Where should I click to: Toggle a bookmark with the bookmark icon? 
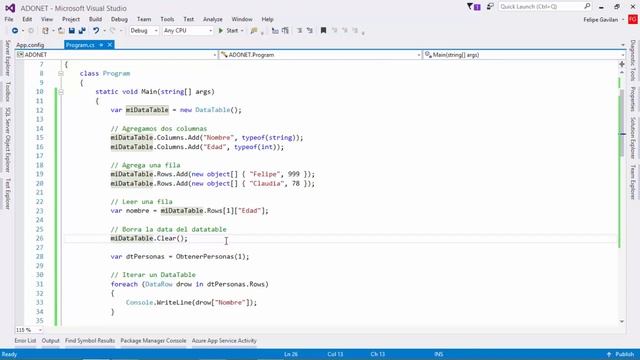click(323, 31)
